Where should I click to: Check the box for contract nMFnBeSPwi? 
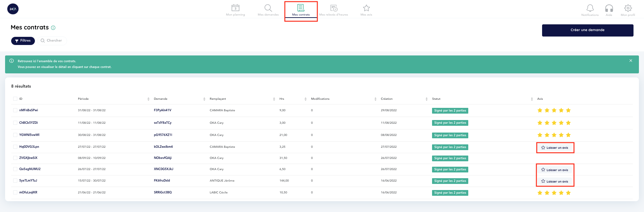pyautogui.click(x=15, y=110)
